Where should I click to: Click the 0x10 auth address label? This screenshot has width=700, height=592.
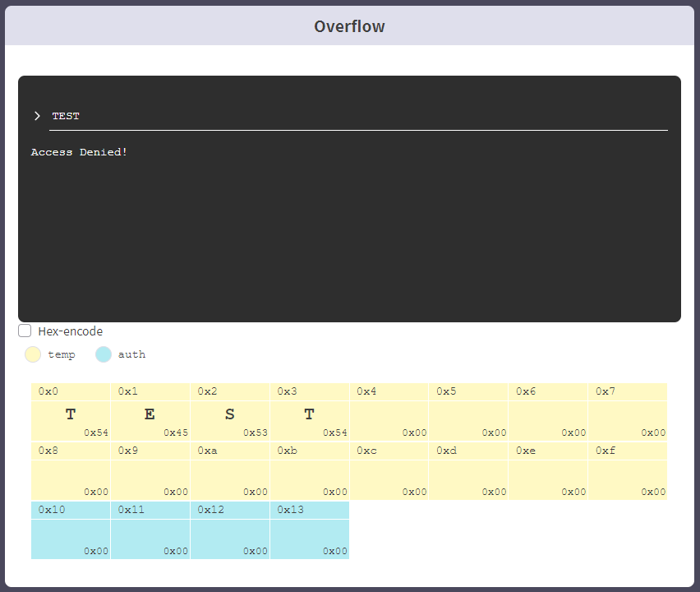[x=52, y=510]
